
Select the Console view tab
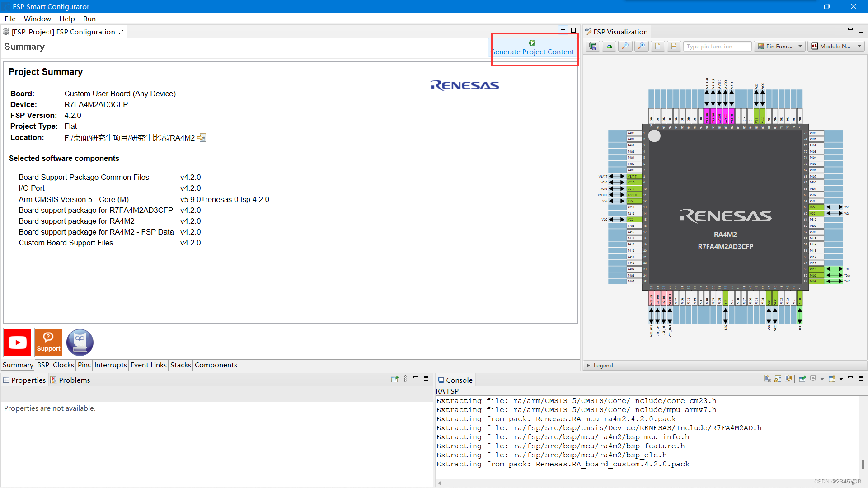(x=455, y=380)
